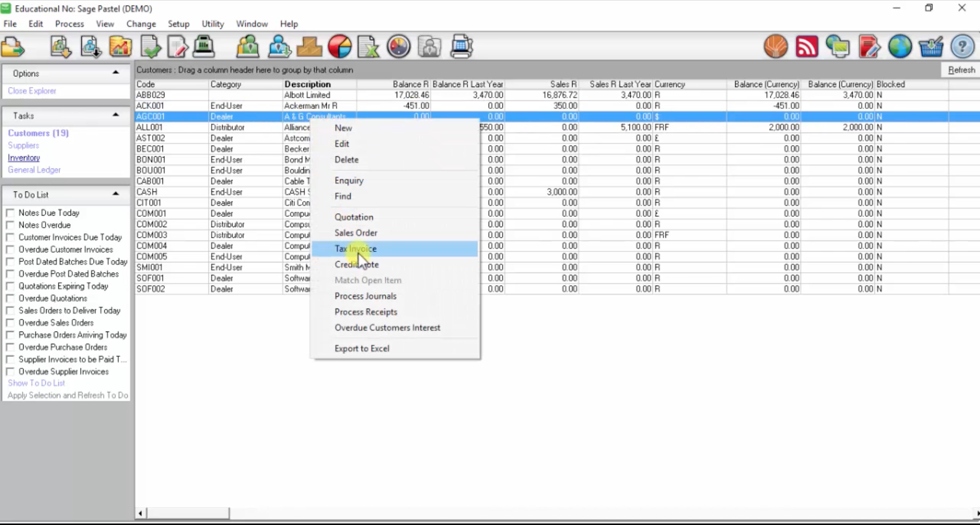
Task: Check the Overdue Quotations option
Action: [x=11, y=298]
